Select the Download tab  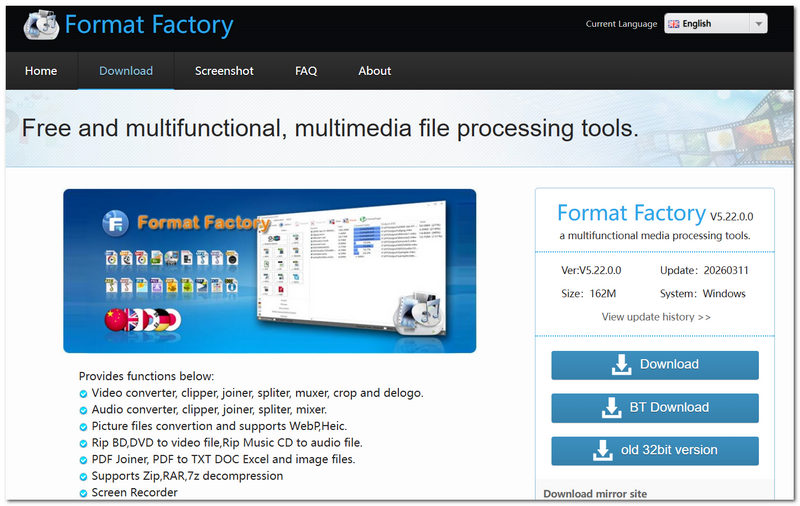pyautogui.click(x=126, y=71)
